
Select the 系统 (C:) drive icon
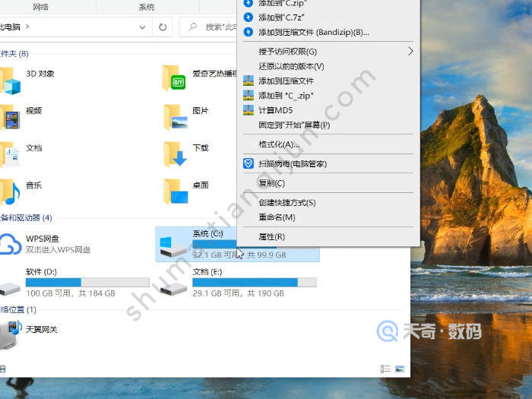click(173, 246)
